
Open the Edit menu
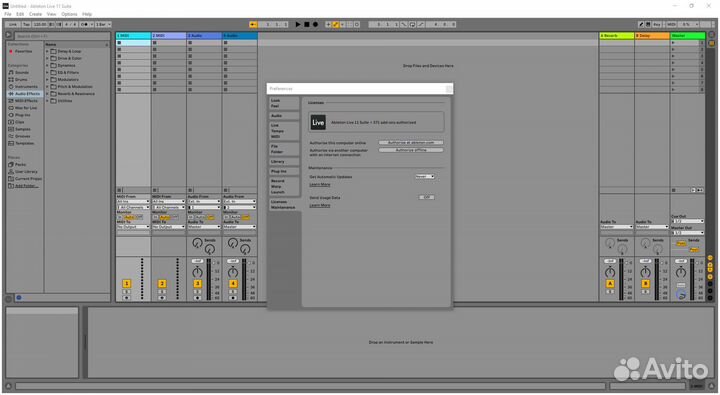pos(20,14)
